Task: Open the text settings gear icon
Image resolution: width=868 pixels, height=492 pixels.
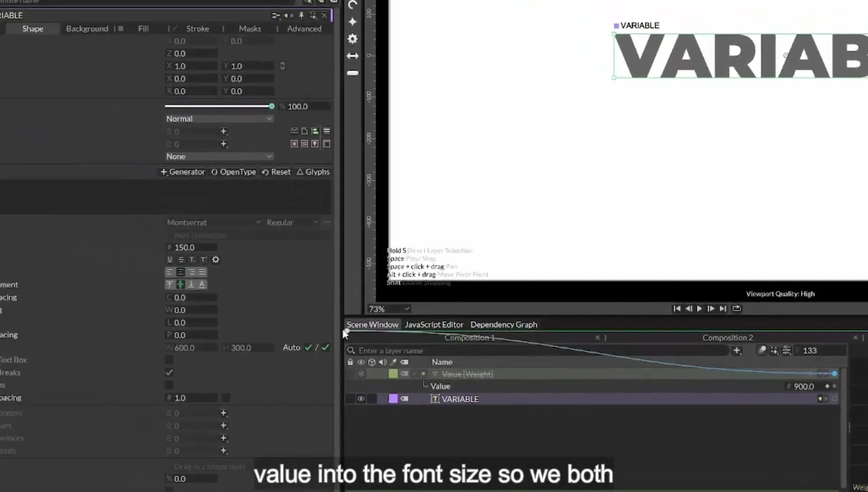Action: pyautogui.click(x=216, y=260)
